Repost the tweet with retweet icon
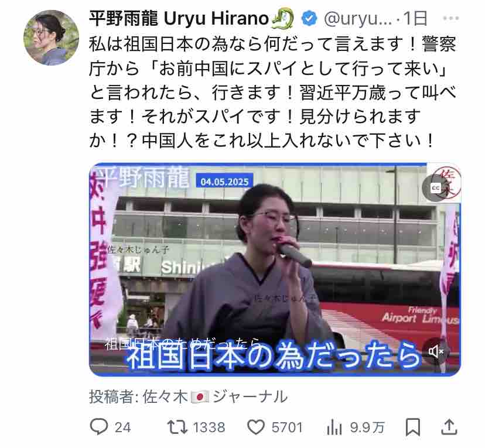485x448 pixels. coord(177,427)
